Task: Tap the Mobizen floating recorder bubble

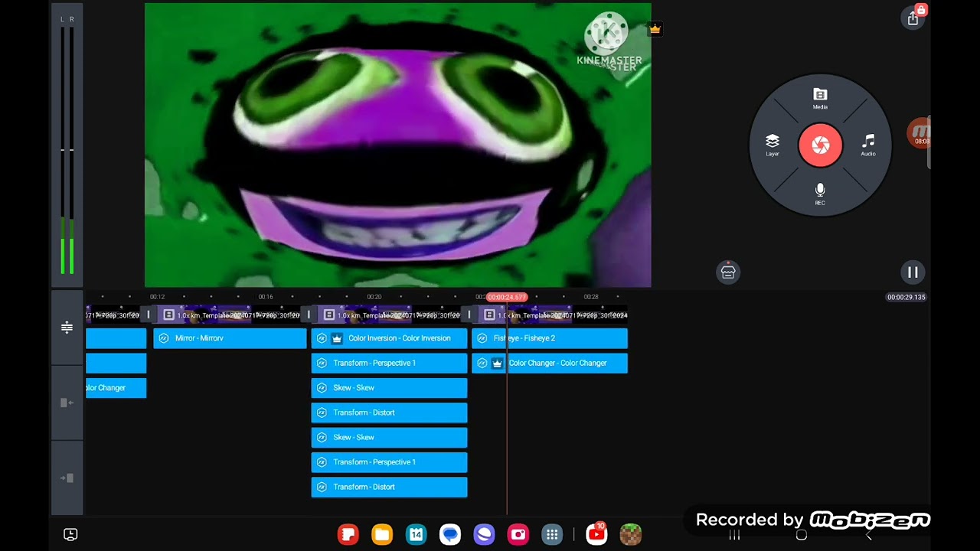Action: pos(920,133)
